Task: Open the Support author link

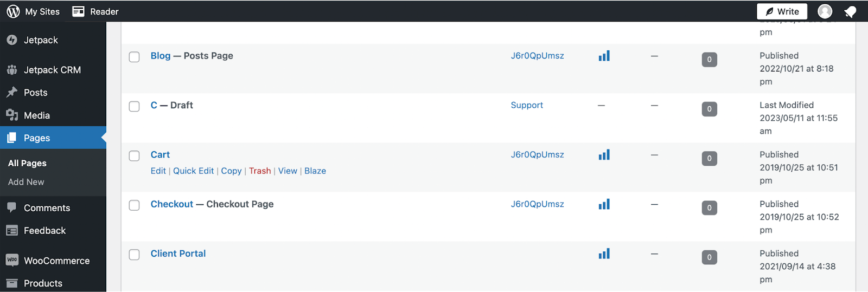Action: 527,105
